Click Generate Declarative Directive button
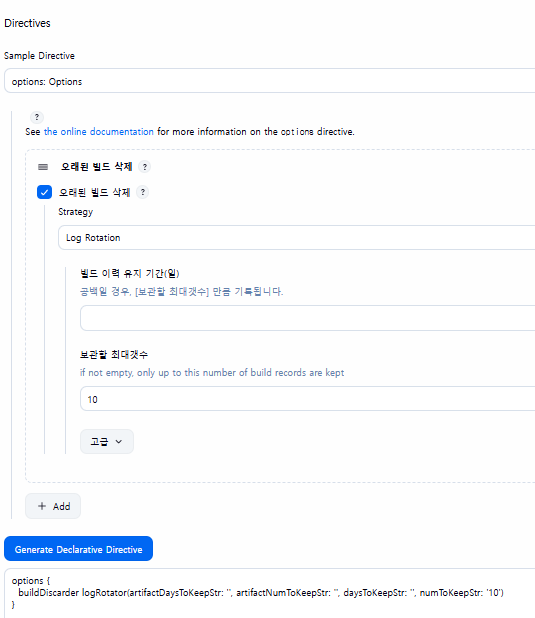The width and height of the screenshot is (535, 618). pos(78,549)
